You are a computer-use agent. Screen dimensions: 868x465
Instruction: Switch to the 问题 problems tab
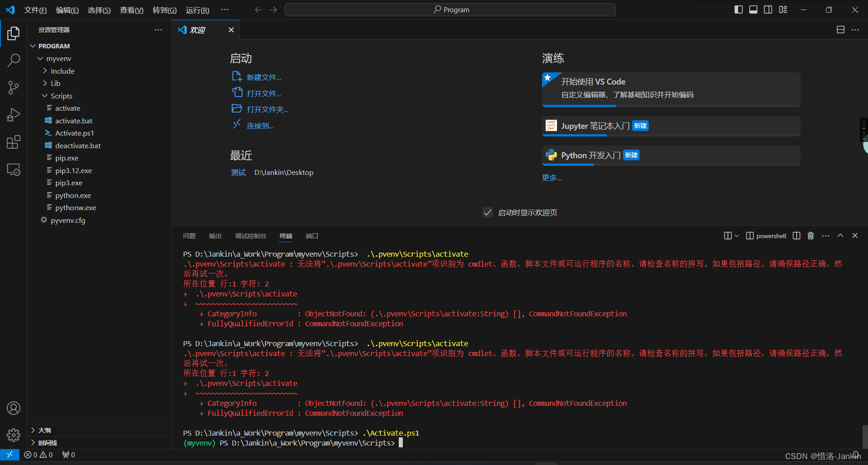tap(189, 236)
